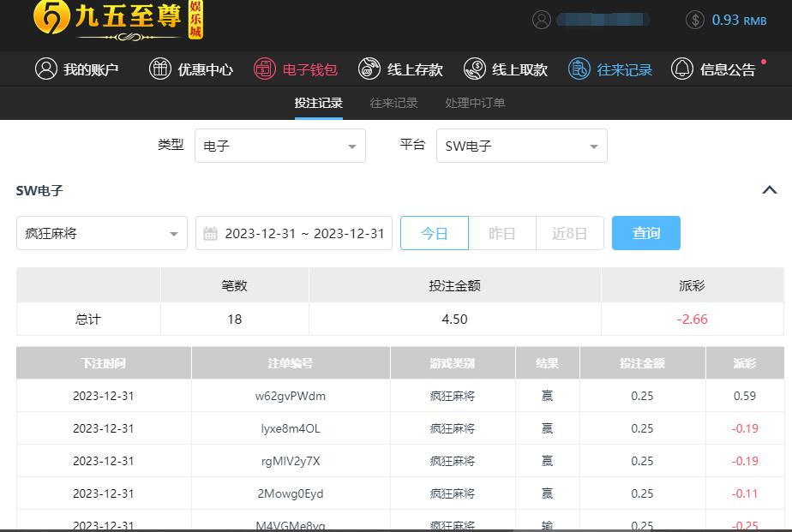Click the user avatar icon in header
The height and width of the screenshot is (532, 792).
coord(542,21)
